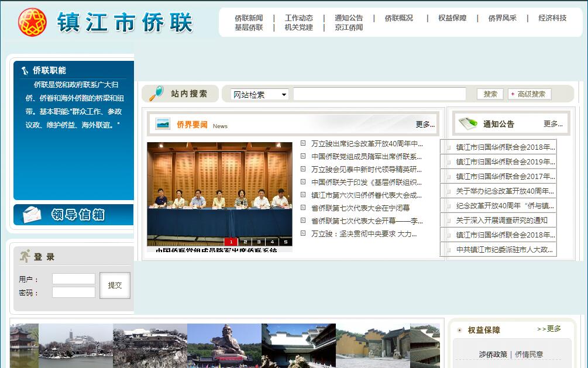Image resolution: width=588 pixels, height=368 pixels.
Task: Open the 侨联新闻 navigation menu item
Action: coord(249,18)
